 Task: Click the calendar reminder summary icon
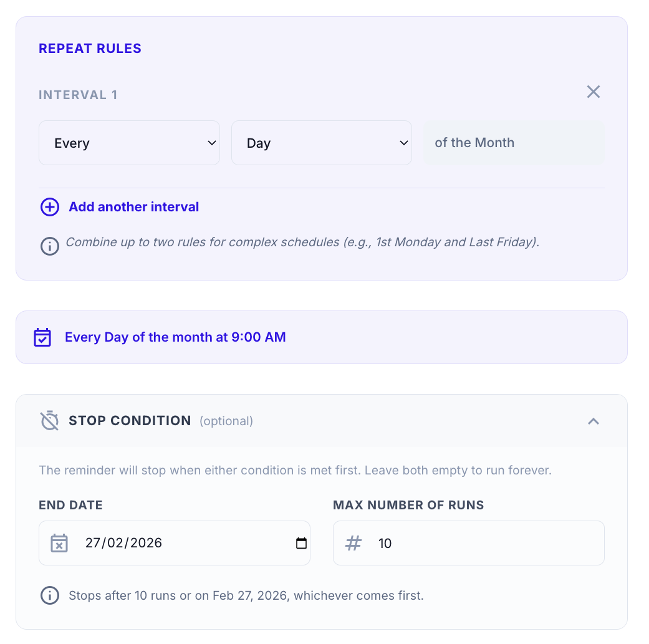[x=43, y=337]
